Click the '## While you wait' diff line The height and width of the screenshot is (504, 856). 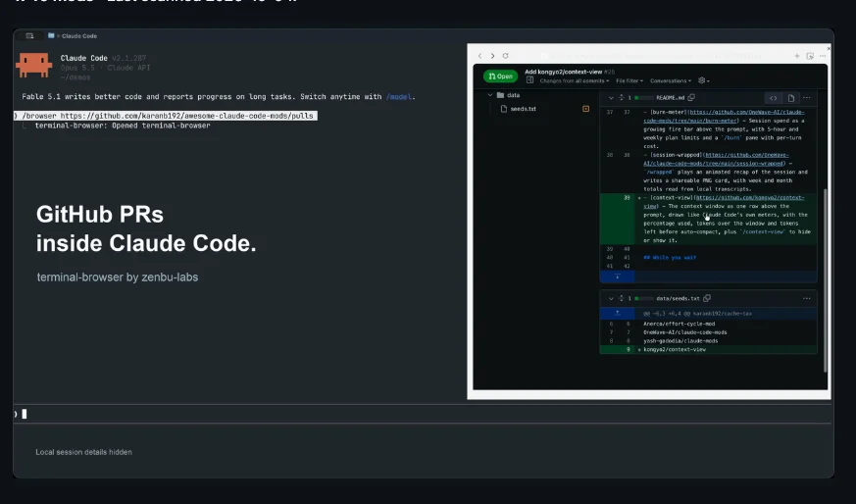pos(670,257)
